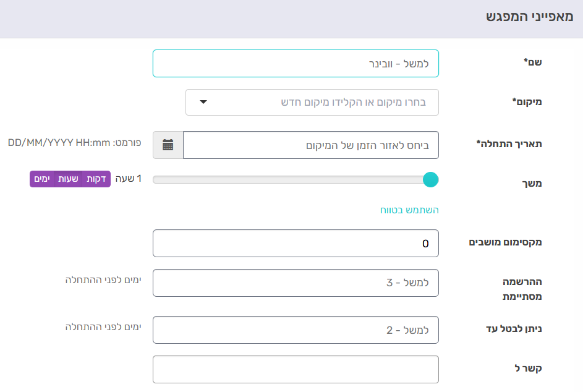Viewport: 583px width, 392px height.
Task: Focus the קשר ל input field
Action: 296,369
